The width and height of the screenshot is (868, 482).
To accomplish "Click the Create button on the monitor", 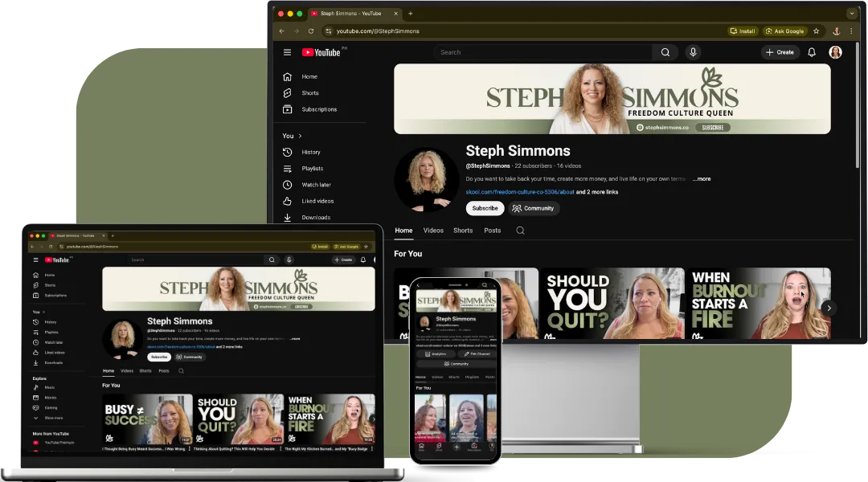I will (780, 52).
